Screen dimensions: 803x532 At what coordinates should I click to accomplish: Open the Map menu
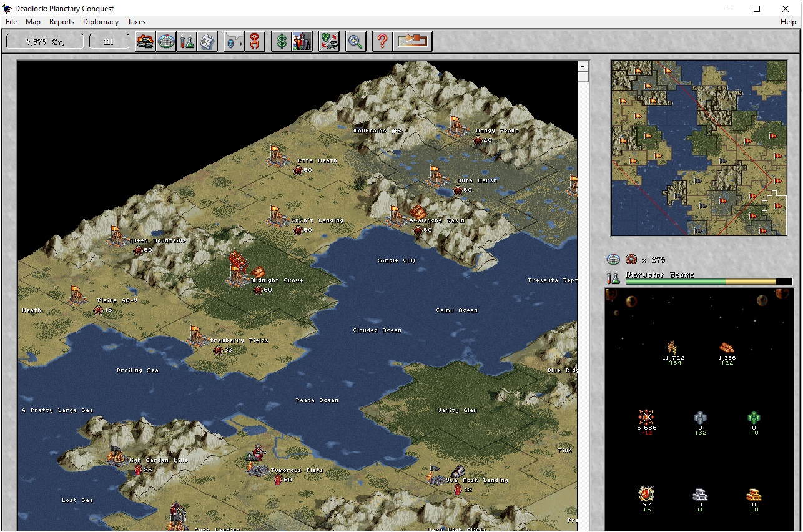33,22
